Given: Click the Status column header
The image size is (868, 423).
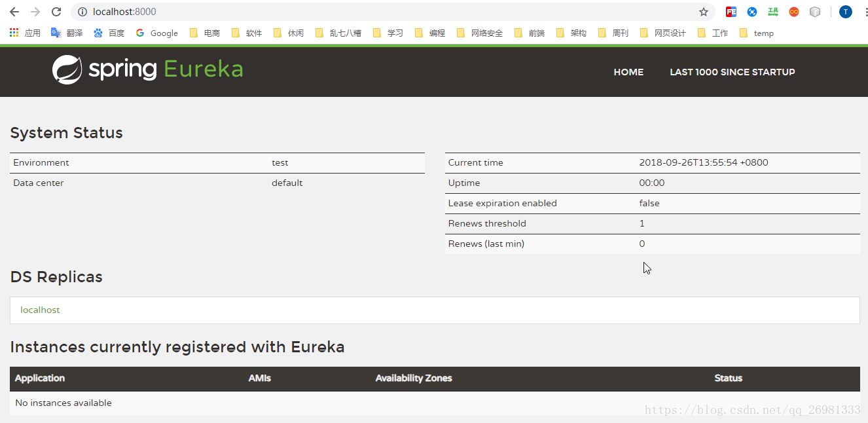Looking at the screenshot, I should 729,378.
